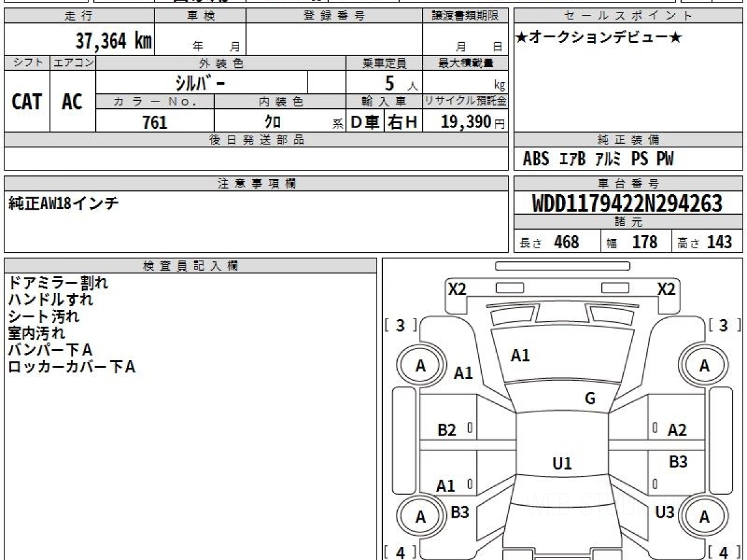The height and width of the screenshot is (560, 747).
Task: Select the シート汚れ inspector note
Action: coord(44,317)
